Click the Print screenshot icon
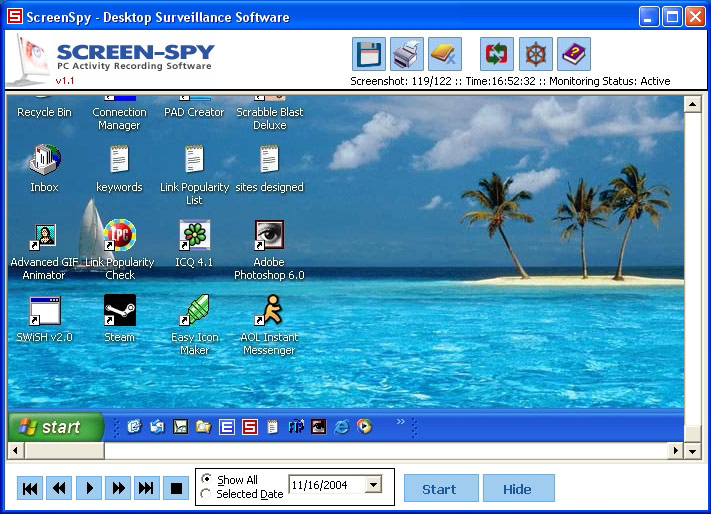Viewport: 711px width, 514px height. 407,54
